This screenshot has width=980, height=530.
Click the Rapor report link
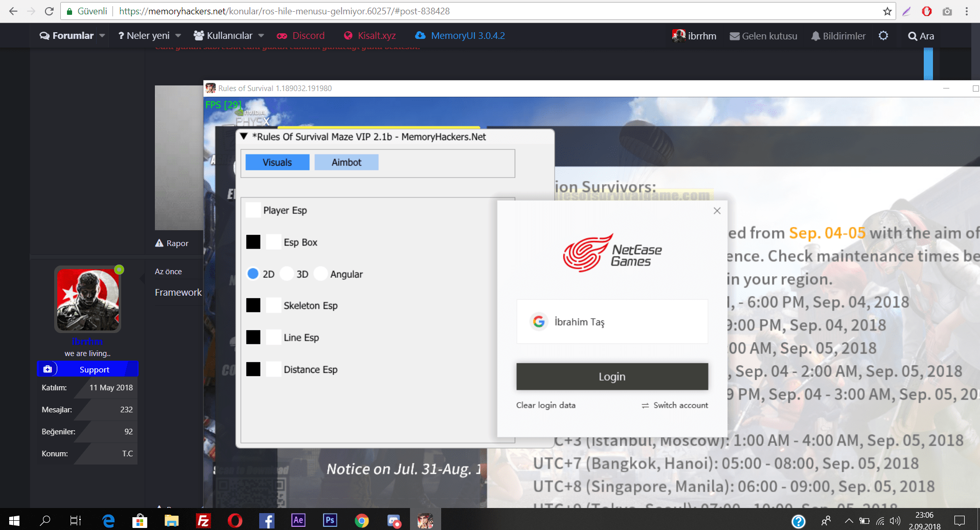pos(172,244)
